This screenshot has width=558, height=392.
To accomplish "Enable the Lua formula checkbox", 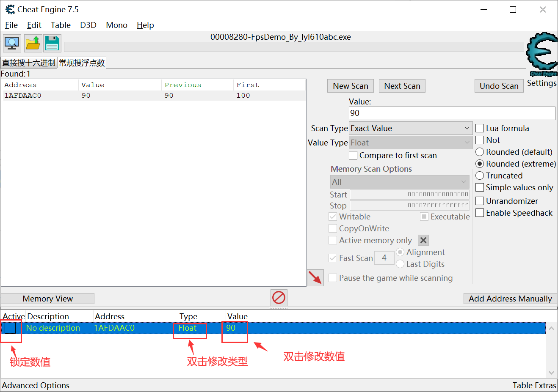I will (480, 128).
